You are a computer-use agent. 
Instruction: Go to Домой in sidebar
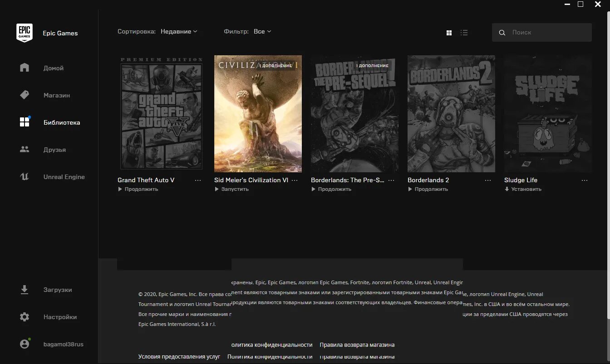54,68
